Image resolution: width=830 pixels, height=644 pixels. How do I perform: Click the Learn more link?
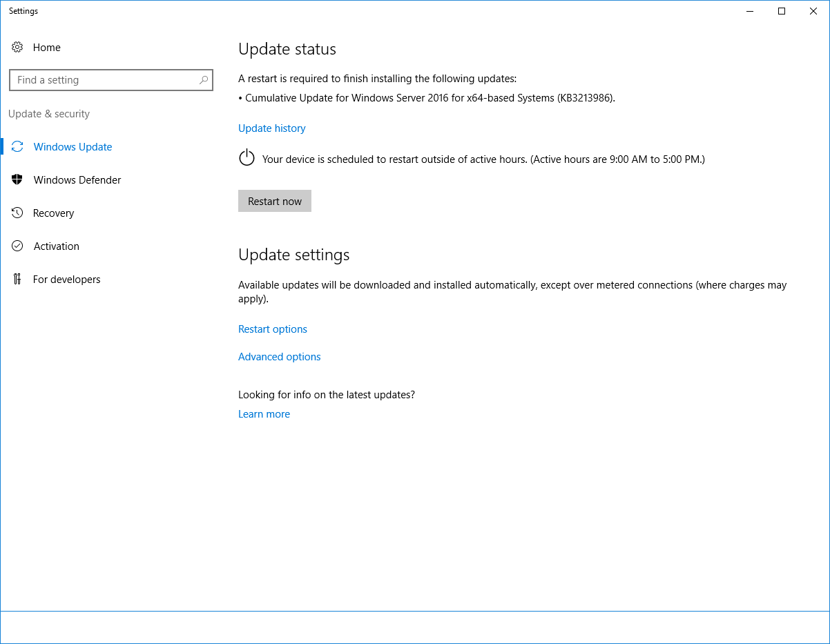pyautogui.click(x=264, y=413)
